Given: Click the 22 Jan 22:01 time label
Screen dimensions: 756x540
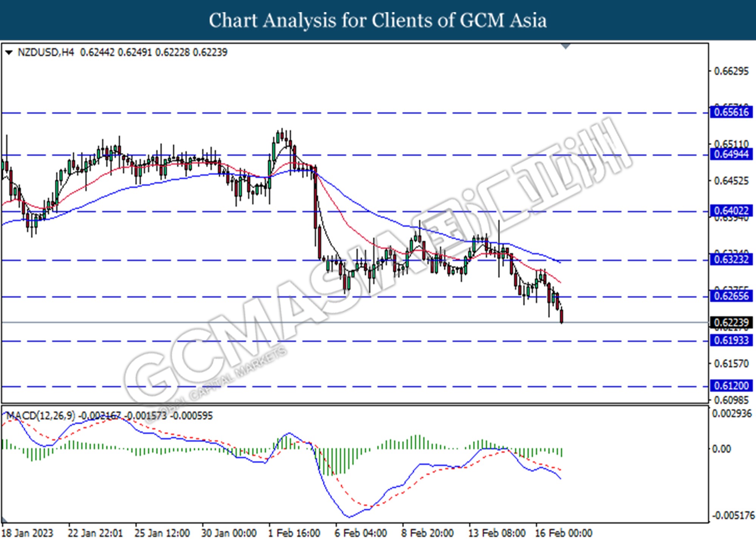Looking at the screenshot, I should point(95,533).
